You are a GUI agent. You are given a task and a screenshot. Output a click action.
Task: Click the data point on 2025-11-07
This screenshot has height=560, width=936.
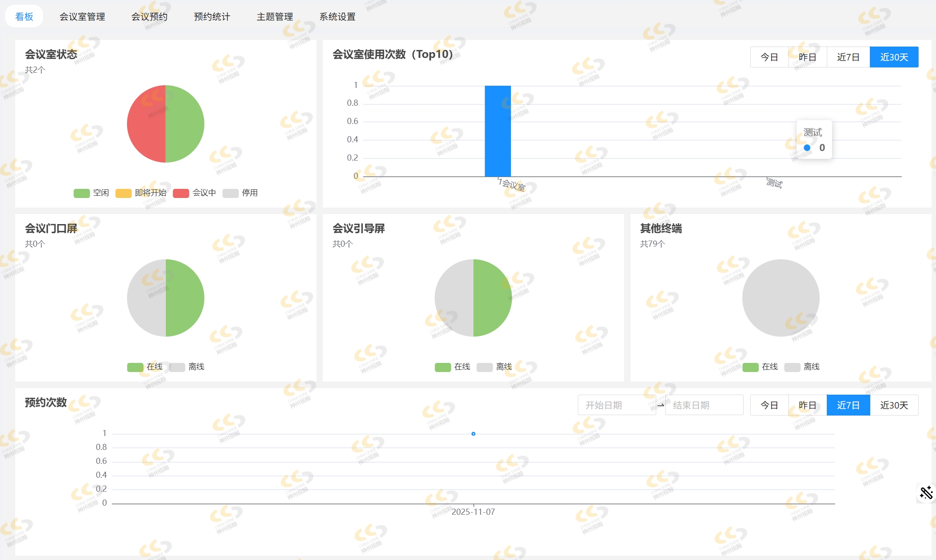click(473, 434)
